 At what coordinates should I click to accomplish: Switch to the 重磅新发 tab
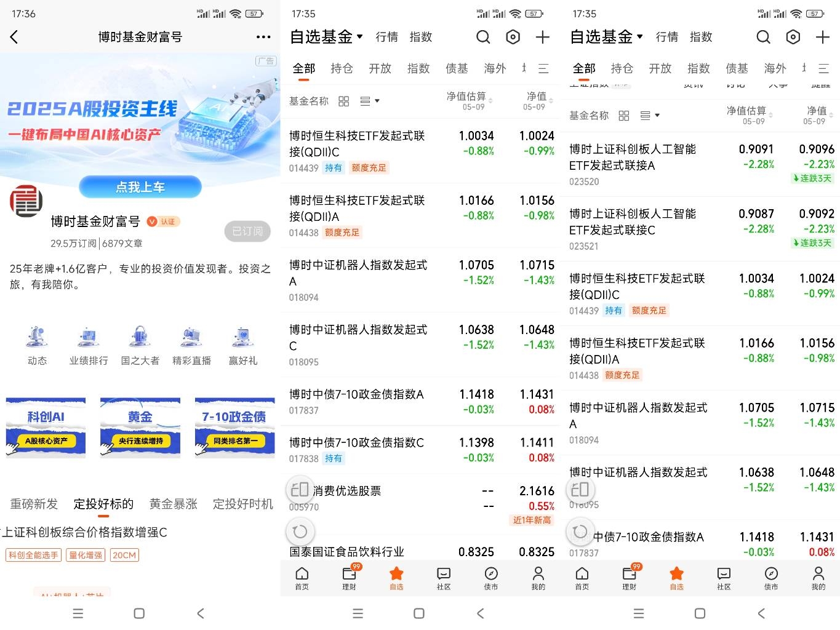pyautogui.click(x=34, y=504)
